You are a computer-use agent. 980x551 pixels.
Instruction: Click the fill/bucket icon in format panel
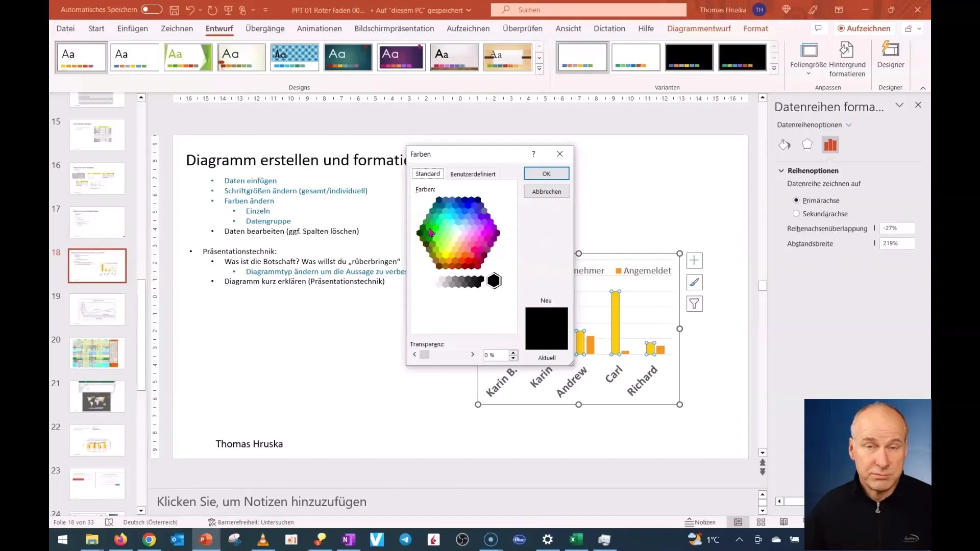point(786,144)
